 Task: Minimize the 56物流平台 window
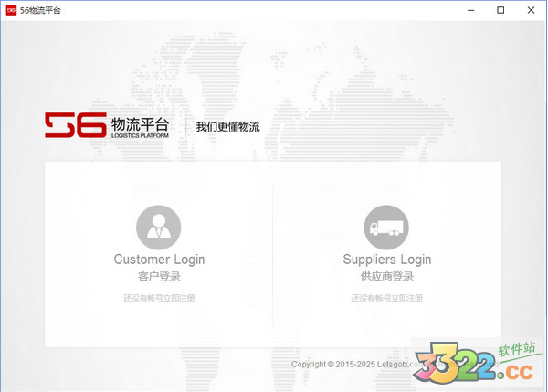point(471,10)
